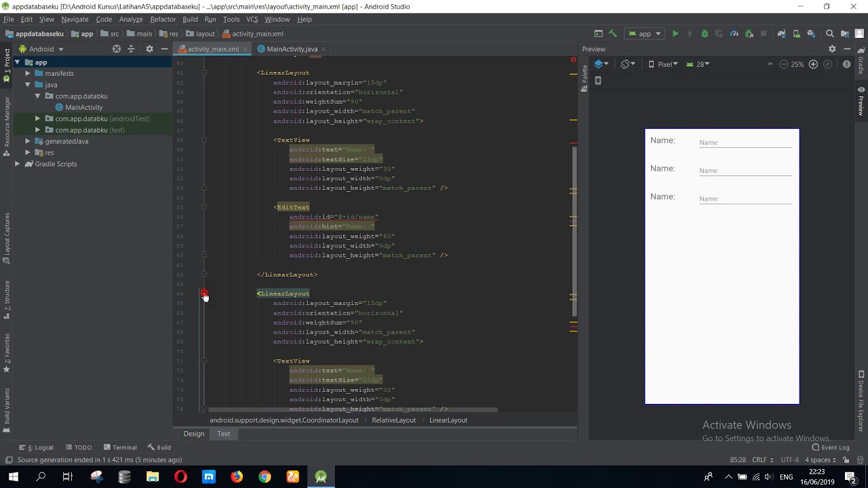The width and height of the screenshot is (868, 488).
Task: Open the design surface layers dropdown
Action: coord(601,64)
